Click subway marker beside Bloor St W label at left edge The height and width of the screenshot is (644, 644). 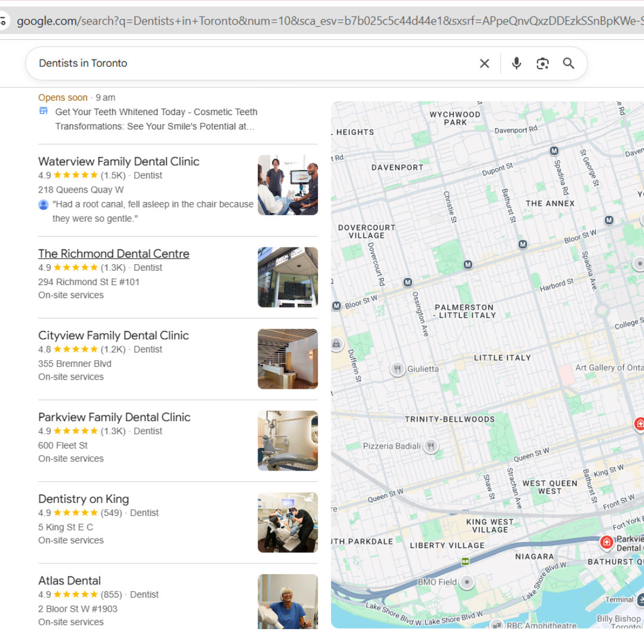point(336,306)
